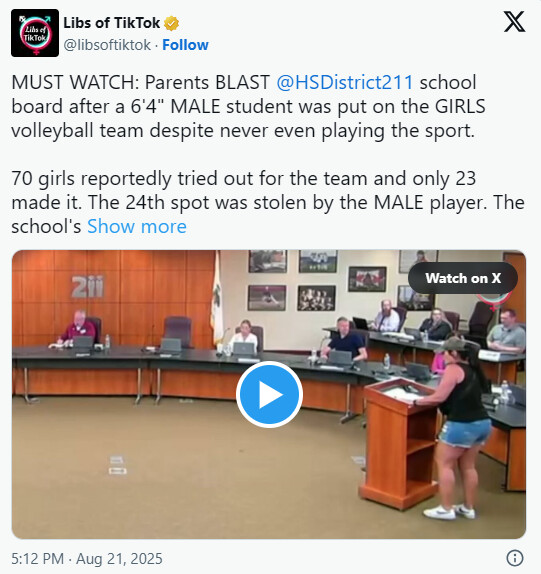Click the Watch on X button
This screenshot has height=574, width=541.
(463, 278)
